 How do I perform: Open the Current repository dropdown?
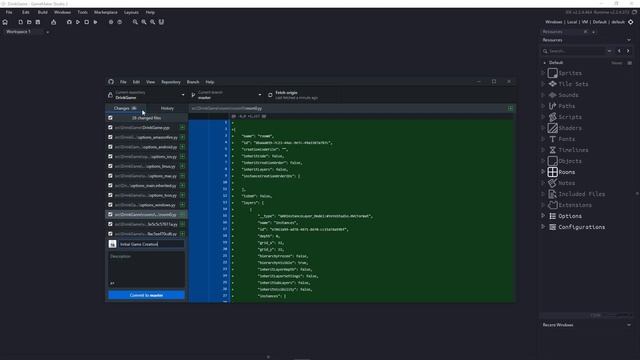[146, 95]
